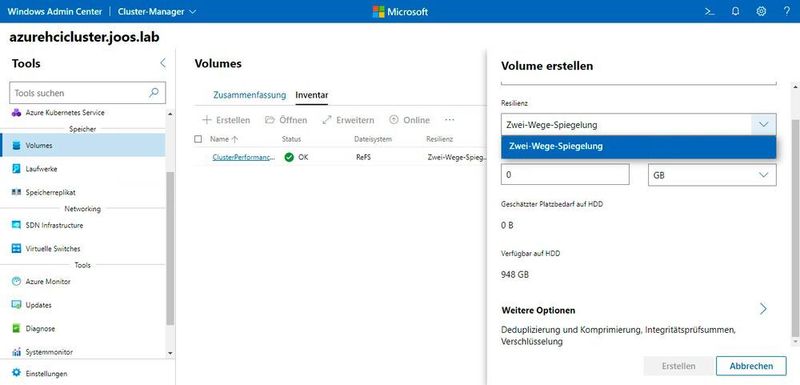Click the tools list scrollbar thumb
The image size is (800, 385).
point(170,248)
